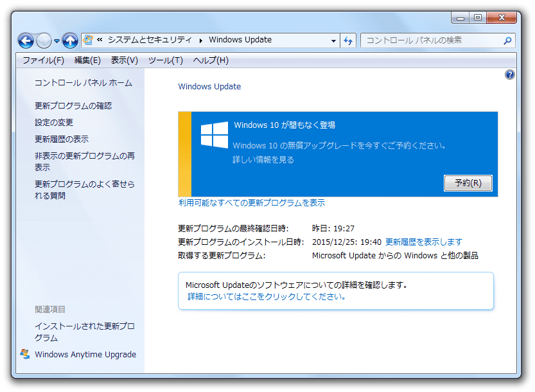This screenshot has width=535, height=392.
Task: Click the Windows 10 logo in banner
Action: tap(215, 134)
